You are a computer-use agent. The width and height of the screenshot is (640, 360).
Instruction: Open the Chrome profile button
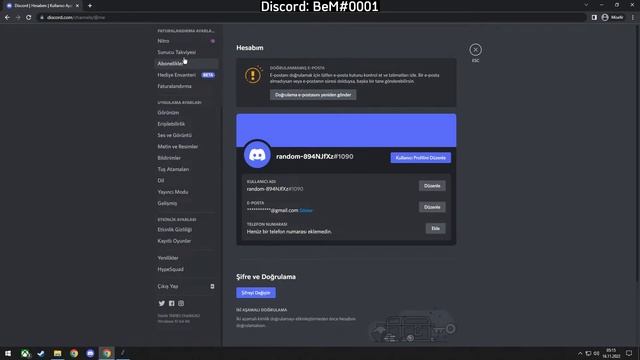[612, 18]
